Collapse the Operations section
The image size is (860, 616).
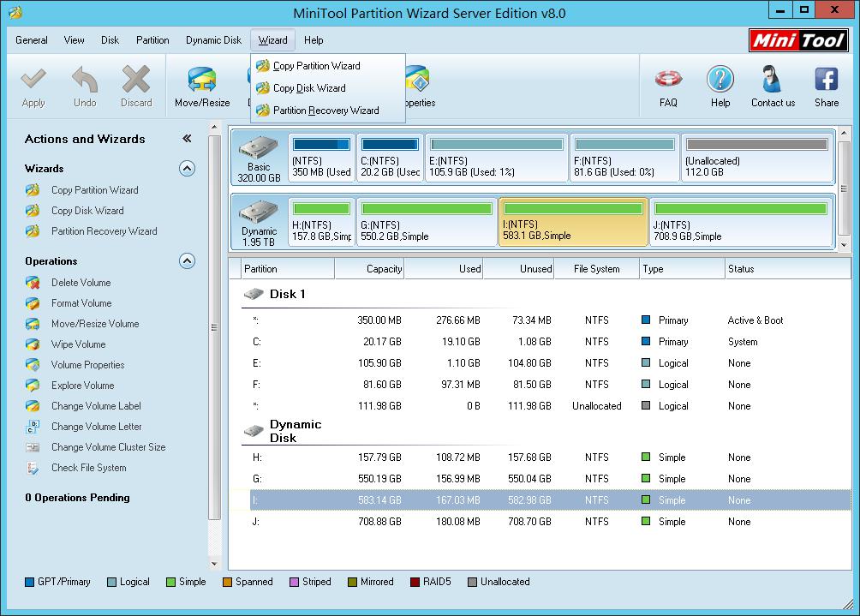187,261
